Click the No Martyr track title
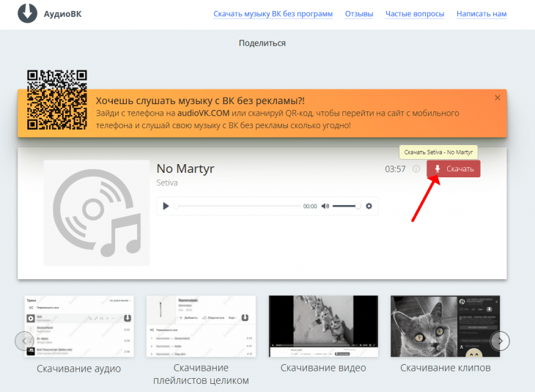This screenshot has height=392, width=535. click(x=185, y=169)
